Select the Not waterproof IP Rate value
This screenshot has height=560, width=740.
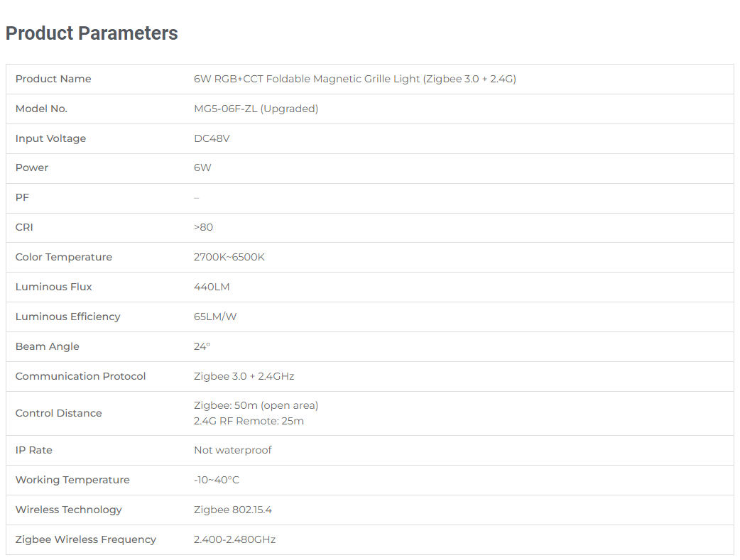pyautogui.click(x=233, y=450)
